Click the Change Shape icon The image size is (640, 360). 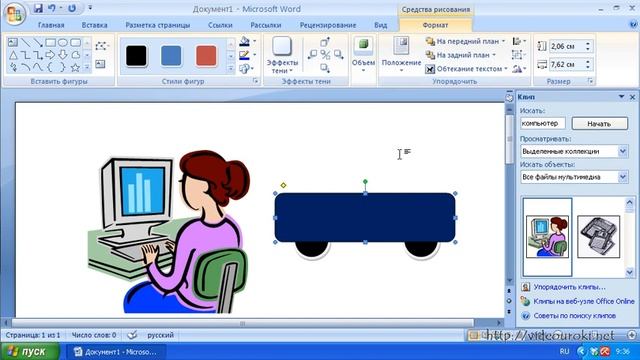point(244,68)
